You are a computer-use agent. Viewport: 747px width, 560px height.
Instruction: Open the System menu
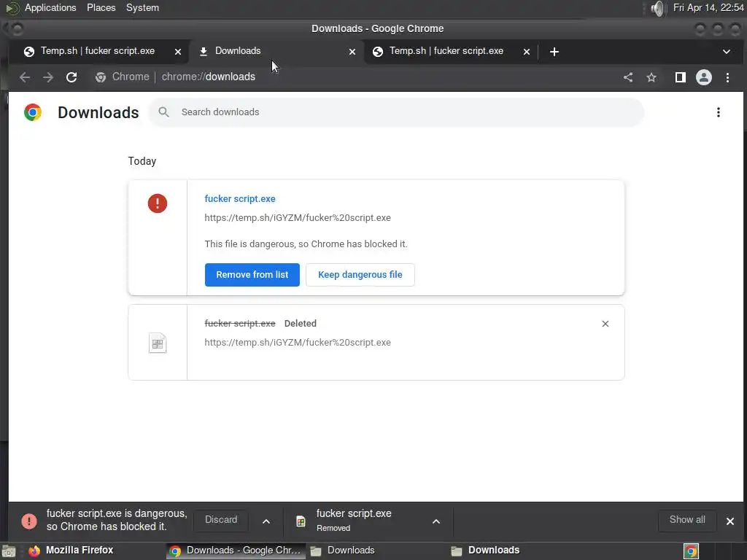[142, 7]
